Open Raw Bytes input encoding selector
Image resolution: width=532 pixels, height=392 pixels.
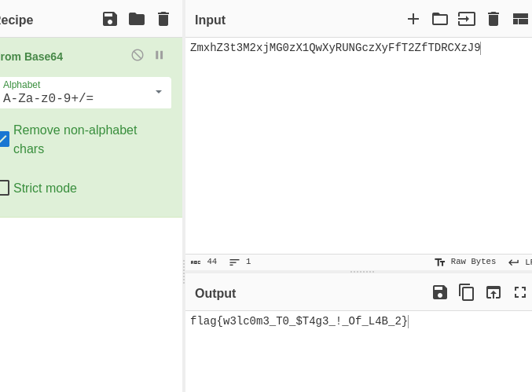(465, 262)
